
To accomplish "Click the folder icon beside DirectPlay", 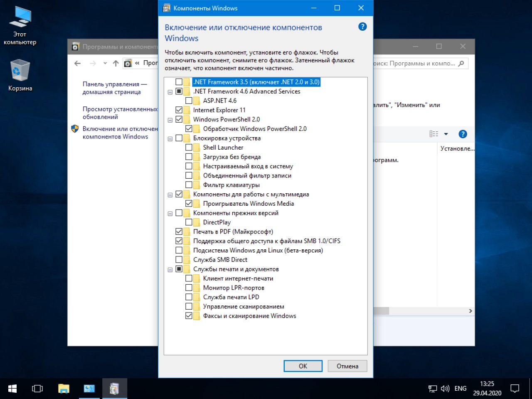I will (197, 222).
